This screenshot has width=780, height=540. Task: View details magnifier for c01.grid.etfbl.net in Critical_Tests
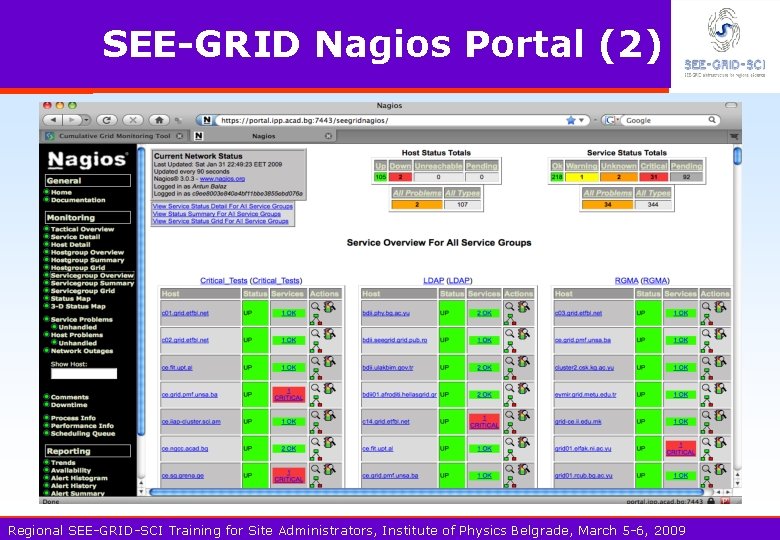(315, 306)
